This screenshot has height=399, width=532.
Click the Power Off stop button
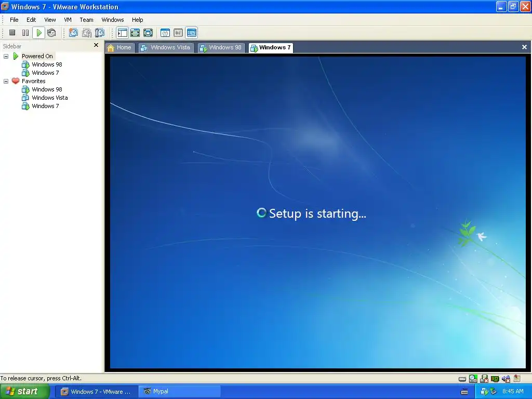12,33
